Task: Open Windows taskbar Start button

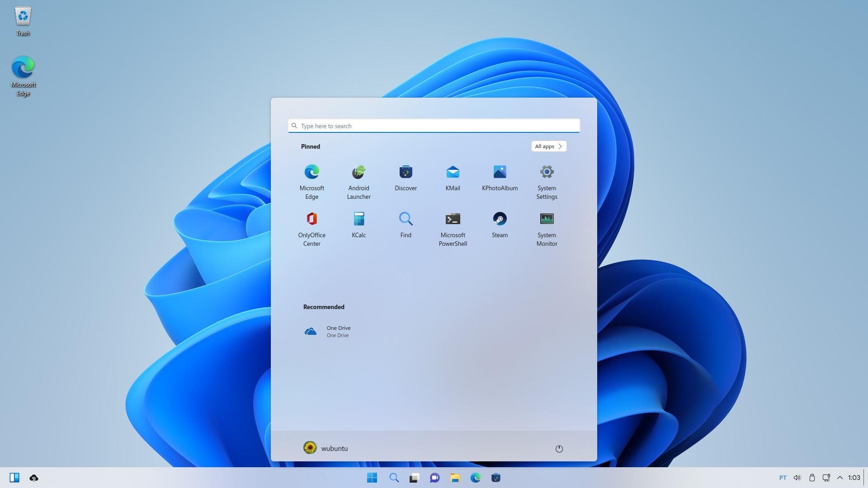Action: pos(371,477)
